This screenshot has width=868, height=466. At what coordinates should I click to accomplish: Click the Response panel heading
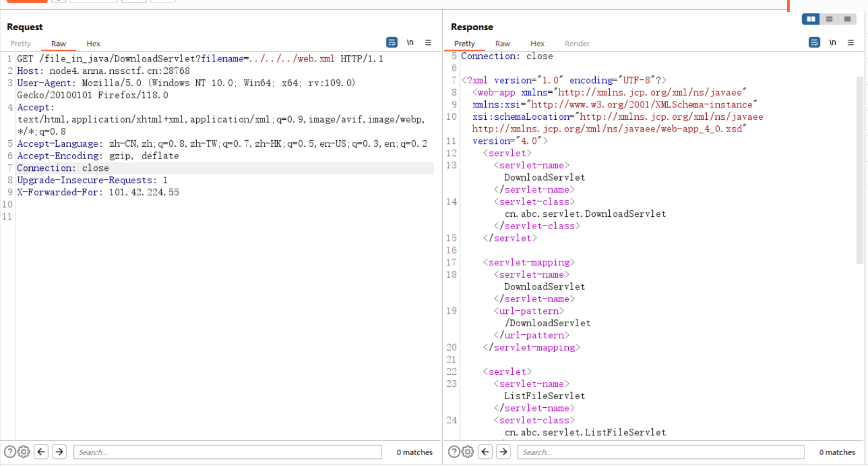click(472, 27)
